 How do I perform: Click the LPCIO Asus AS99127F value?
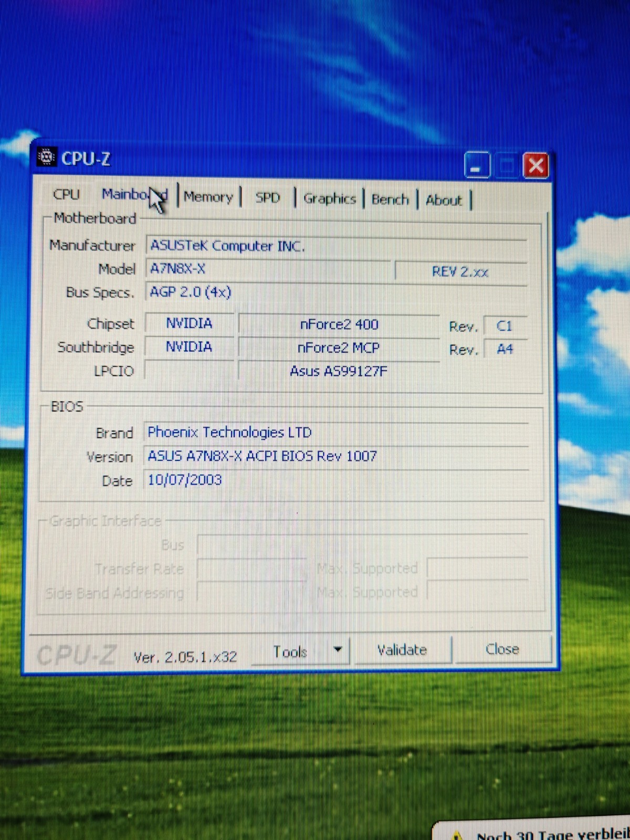(339, 371)
